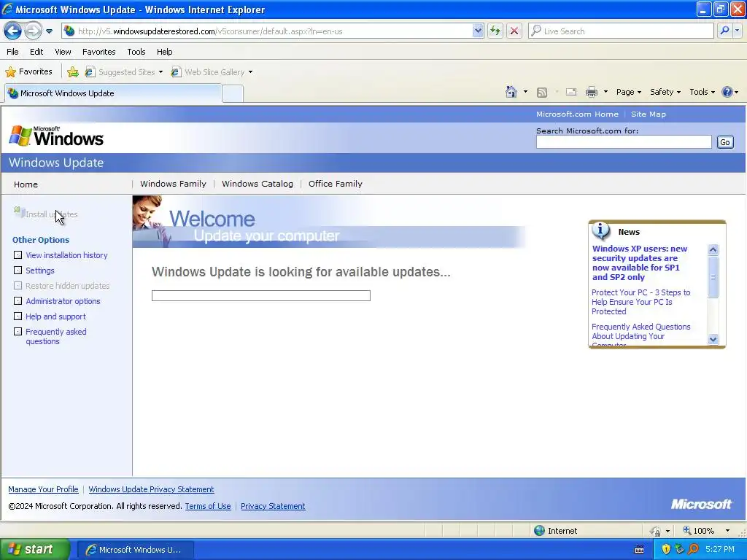Open the Favorites menu in menu bar
Image resolution: width=747 pixels, height=560 pixels.
coord(99,52)
